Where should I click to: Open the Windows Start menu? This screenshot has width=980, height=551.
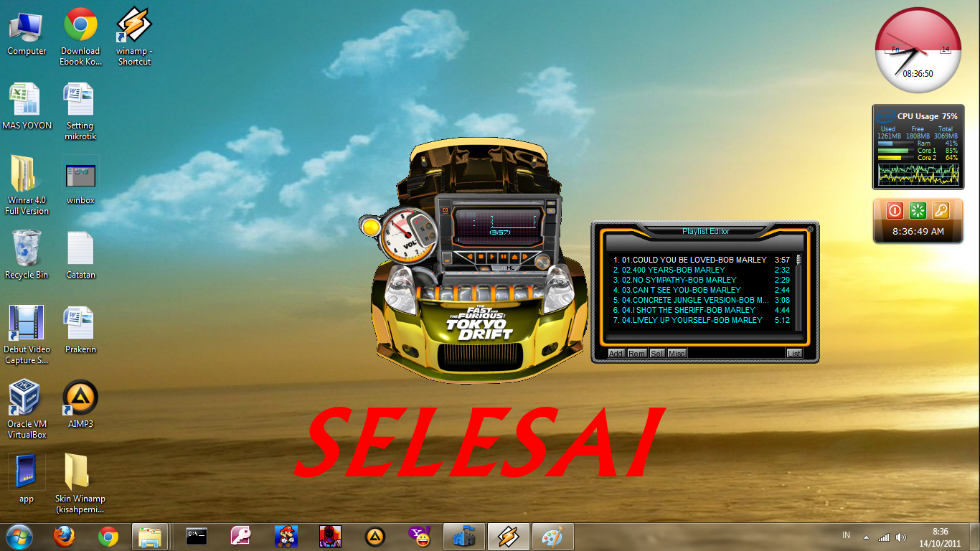click(x=19, y=537)
